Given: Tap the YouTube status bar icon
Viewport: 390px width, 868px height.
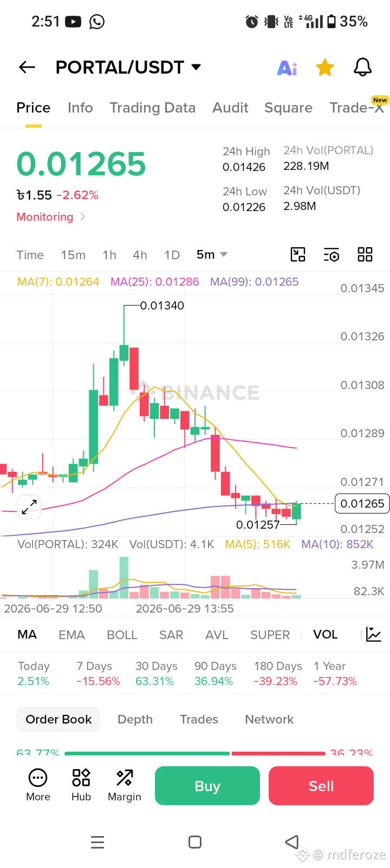Looking at the screenshot, I should pyautogui.click(x=73, y=22).
